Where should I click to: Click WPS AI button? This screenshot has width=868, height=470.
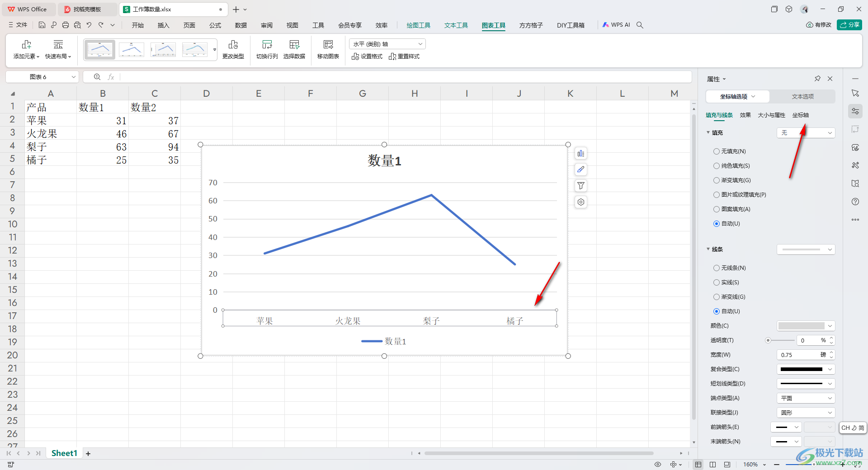tap(616, 25)
